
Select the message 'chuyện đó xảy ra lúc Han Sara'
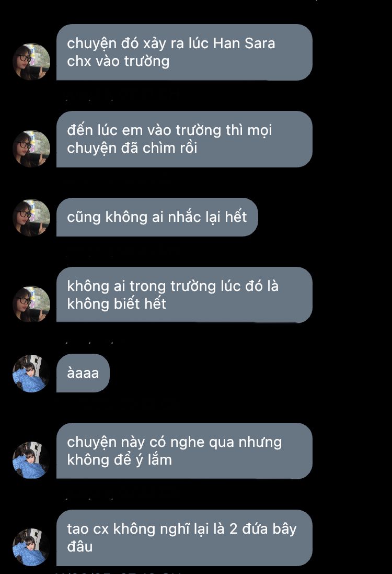[x=185, y=52]
